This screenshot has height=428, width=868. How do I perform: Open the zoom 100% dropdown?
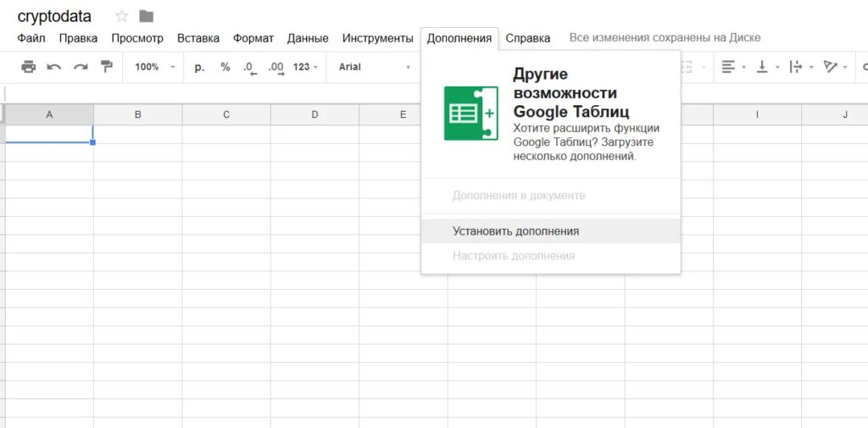tap(155, 67)
